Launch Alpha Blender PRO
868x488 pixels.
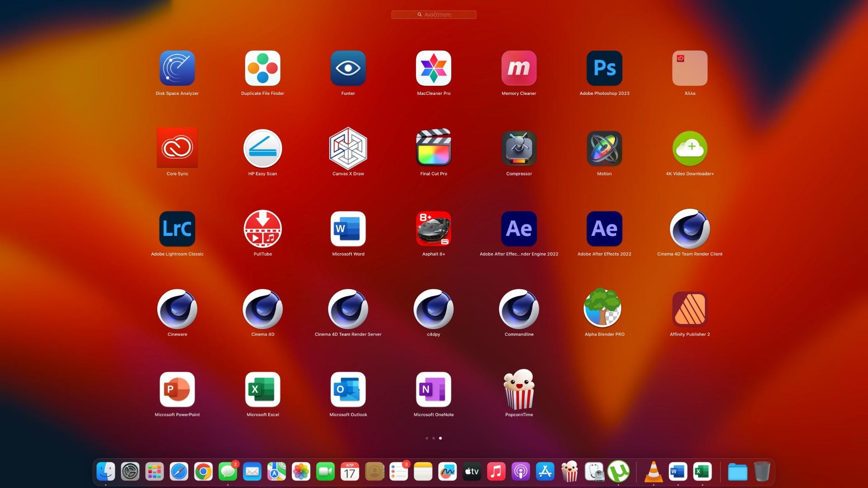click(603, 308)
